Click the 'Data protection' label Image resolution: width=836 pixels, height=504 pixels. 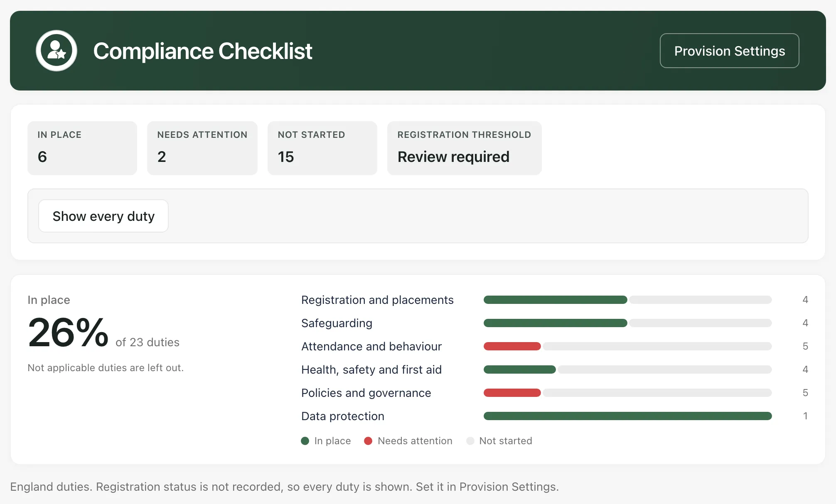[x=343, y=416]
